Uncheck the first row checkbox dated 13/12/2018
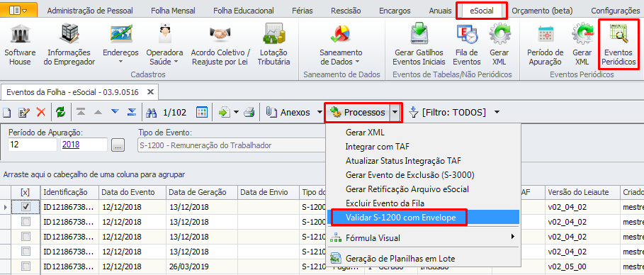Viewport: 644px width, 275px height. click(x=26, y=207)
